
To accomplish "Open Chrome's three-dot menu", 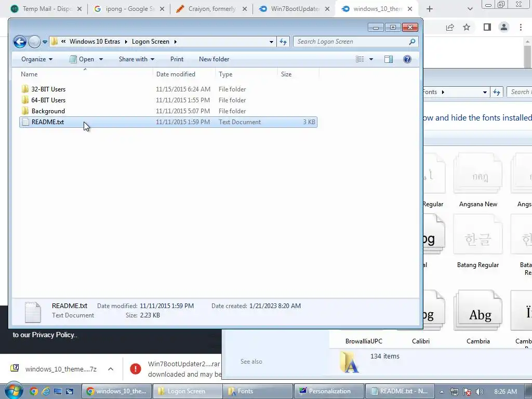I will 521,27.
